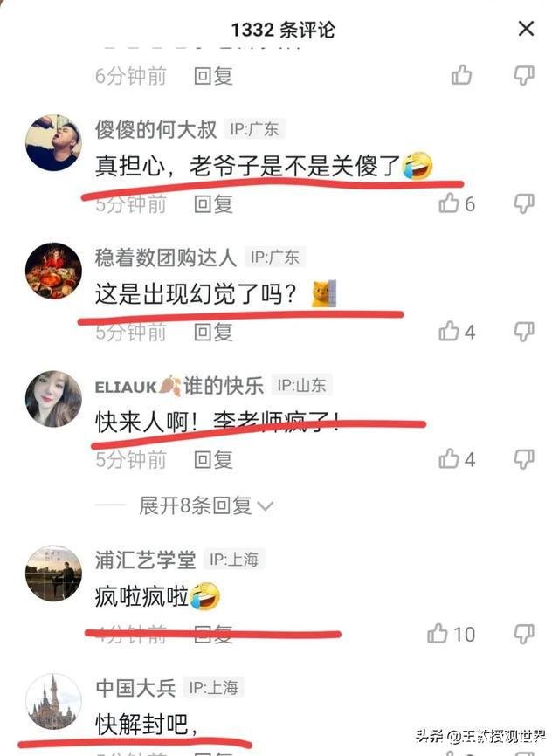Viewport: 559px width, 756px height.
Task: Dislike the comment from 谁的快乐
Action: pos(524,459)
